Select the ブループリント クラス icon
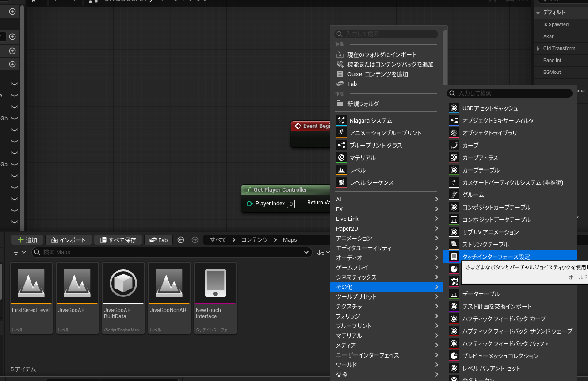This screenshot has width=588, height=381. [x=341, y=145]
